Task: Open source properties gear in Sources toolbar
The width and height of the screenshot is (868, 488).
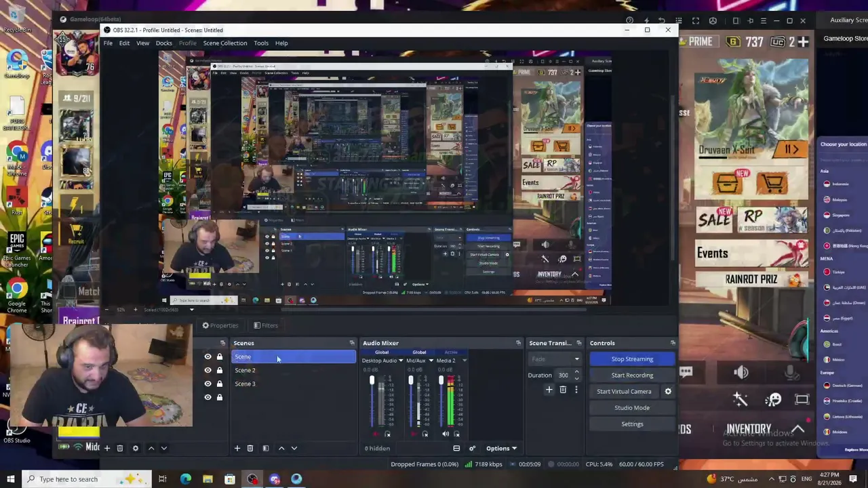Action: pyautogui.click(x=136, y=449)
